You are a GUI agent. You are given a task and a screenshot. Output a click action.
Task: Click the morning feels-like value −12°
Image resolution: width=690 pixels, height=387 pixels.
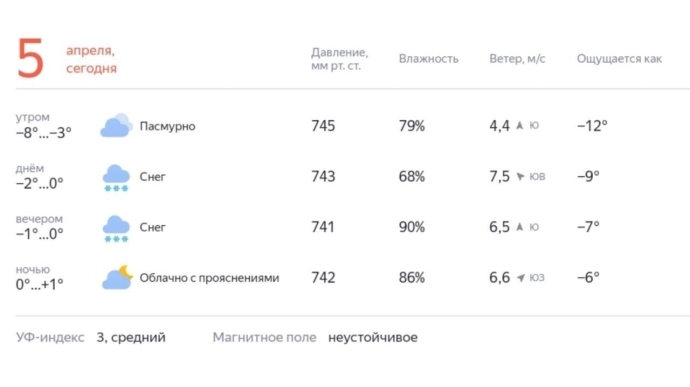click(592, 126)
